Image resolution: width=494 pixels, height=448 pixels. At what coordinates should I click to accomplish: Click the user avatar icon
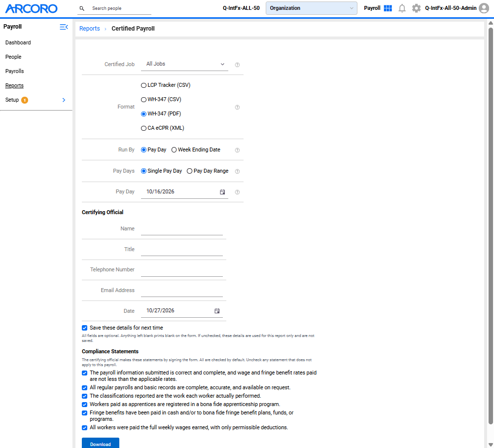pyautogui.click(x=484, y=8)
